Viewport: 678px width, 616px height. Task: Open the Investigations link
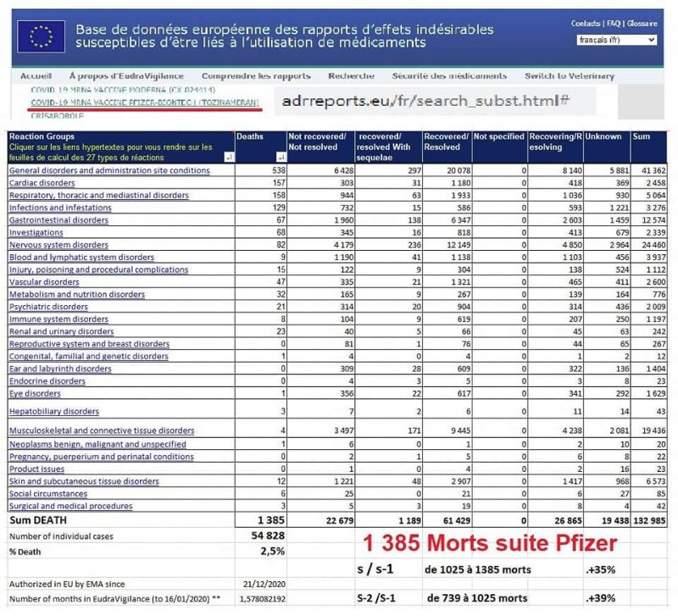36,232
